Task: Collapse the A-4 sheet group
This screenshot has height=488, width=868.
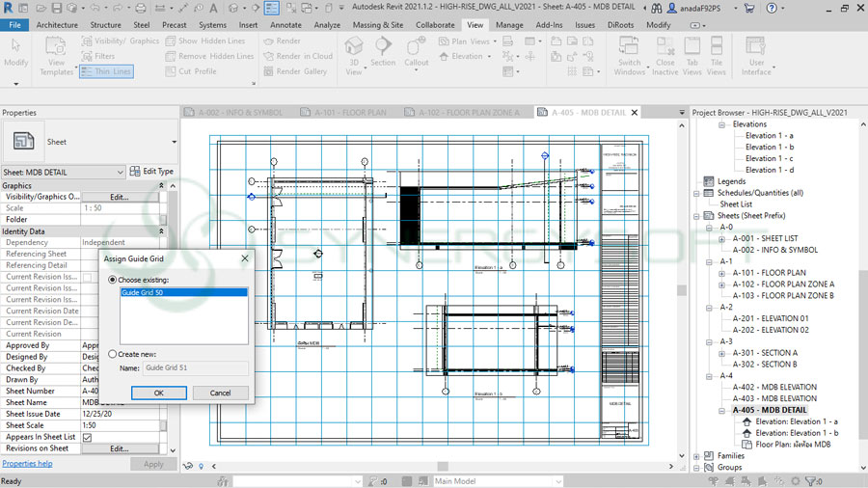Action: (709, 376)
